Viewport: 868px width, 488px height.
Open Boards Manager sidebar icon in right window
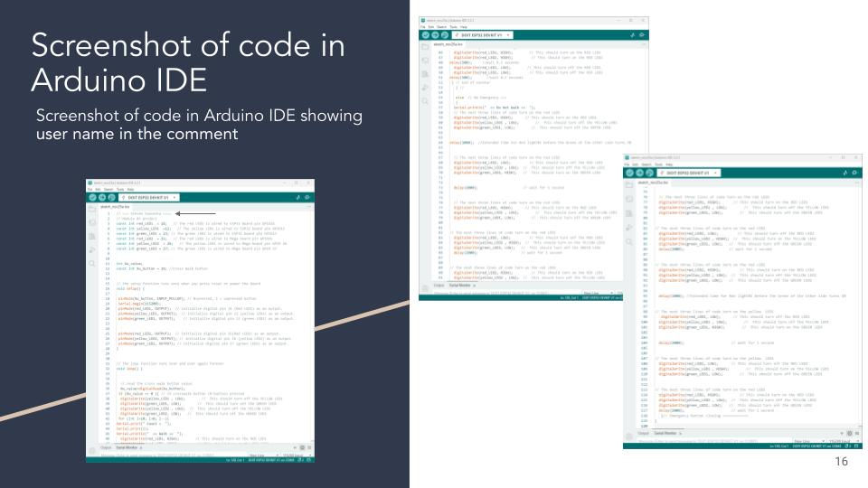coord(629,199)
